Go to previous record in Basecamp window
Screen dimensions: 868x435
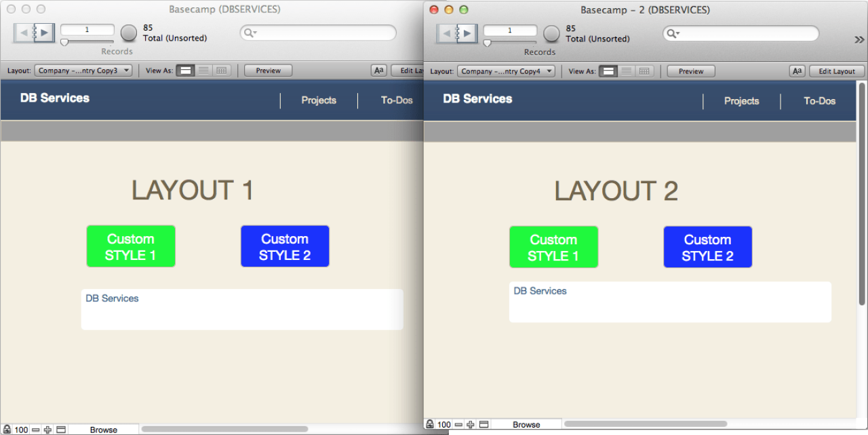[x=24, y=33]
